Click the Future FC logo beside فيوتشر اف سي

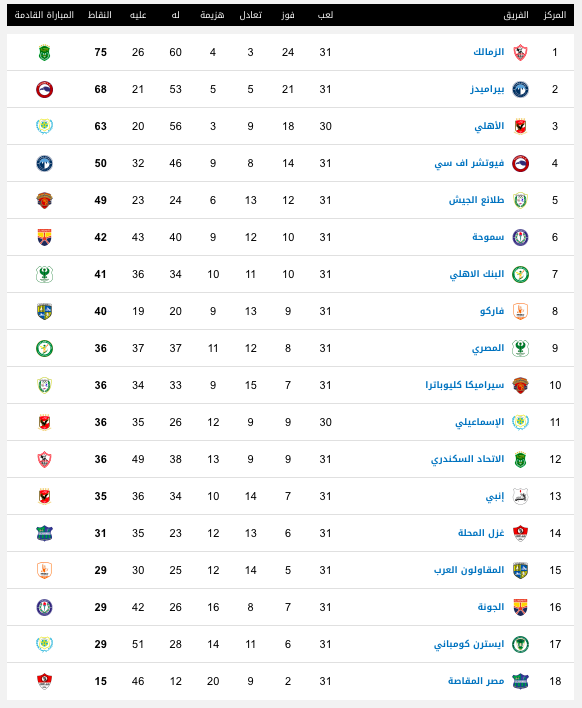[x=520, y=163]
